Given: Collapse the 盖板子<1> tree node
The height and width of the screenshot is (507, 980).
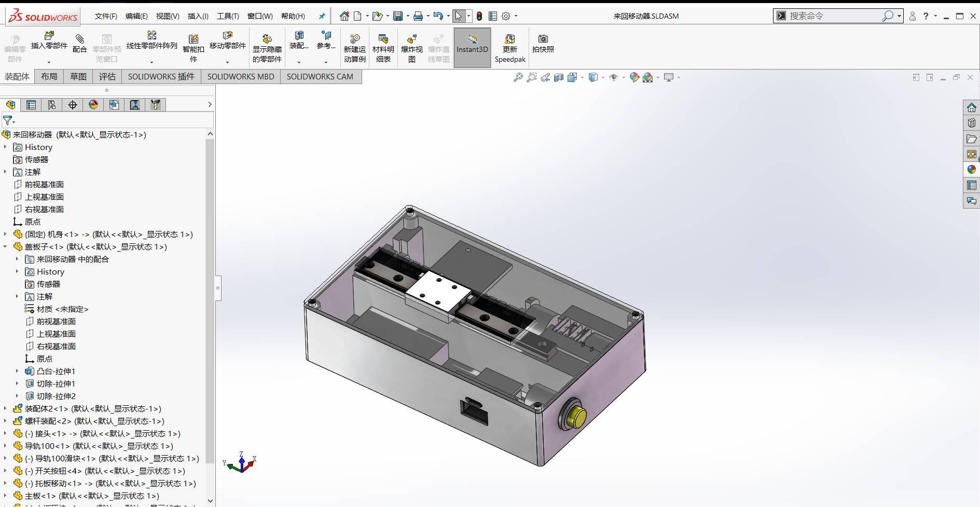Looking at the screenshot, I should (x=5, y=246).
